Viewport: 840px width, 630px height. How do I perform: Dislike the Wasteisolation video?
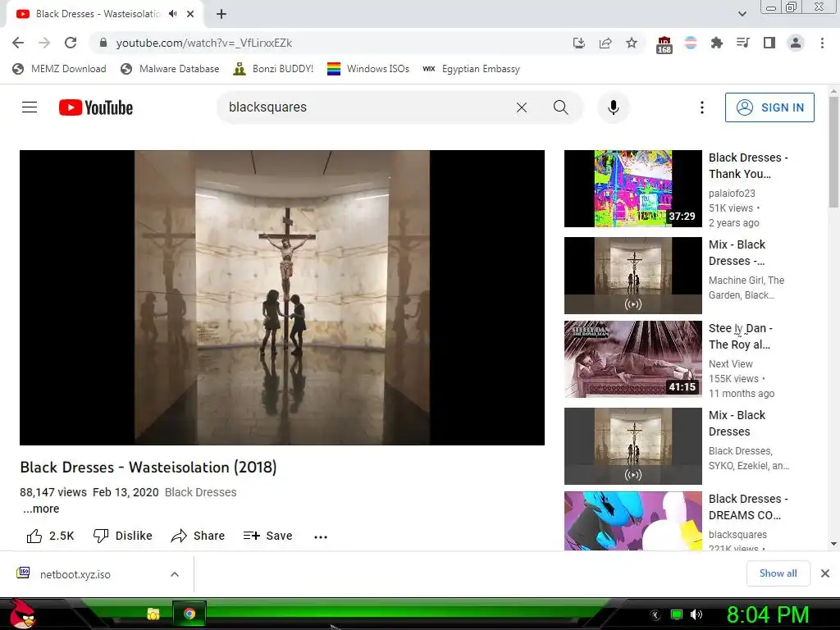click(x=123, y=536)
